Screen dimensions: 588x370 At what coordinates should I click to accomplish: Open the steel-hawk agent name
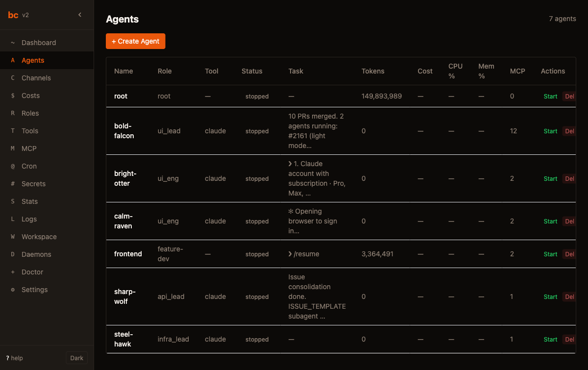coord(123,339)
